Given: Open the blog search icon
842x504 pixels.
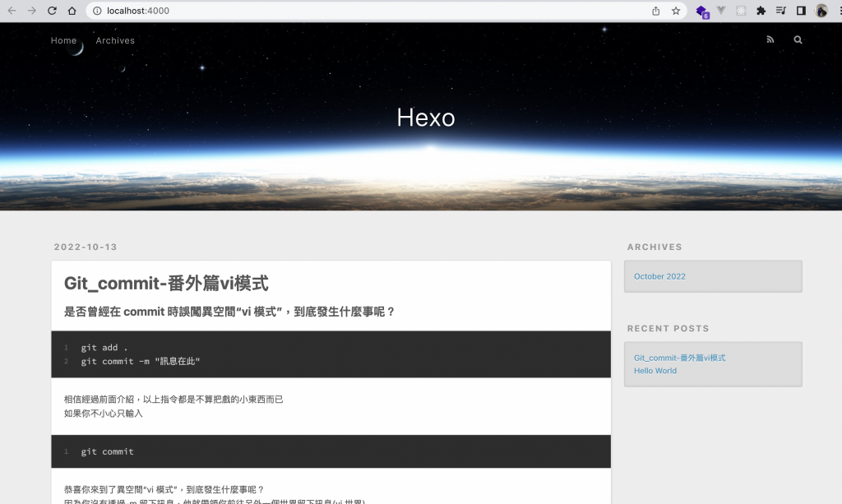Looking at the screenshot, I should coord(798,39).
